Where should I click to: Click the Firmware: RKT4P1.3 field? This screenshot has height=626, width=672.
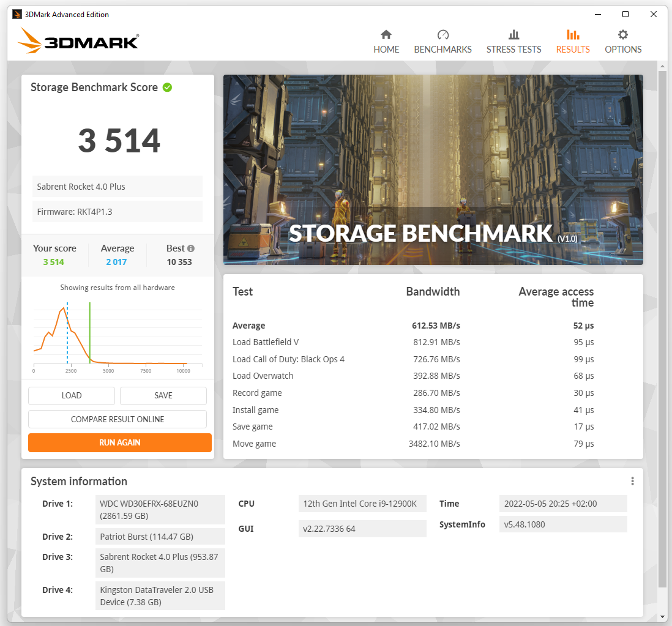(x=118, y=212)
